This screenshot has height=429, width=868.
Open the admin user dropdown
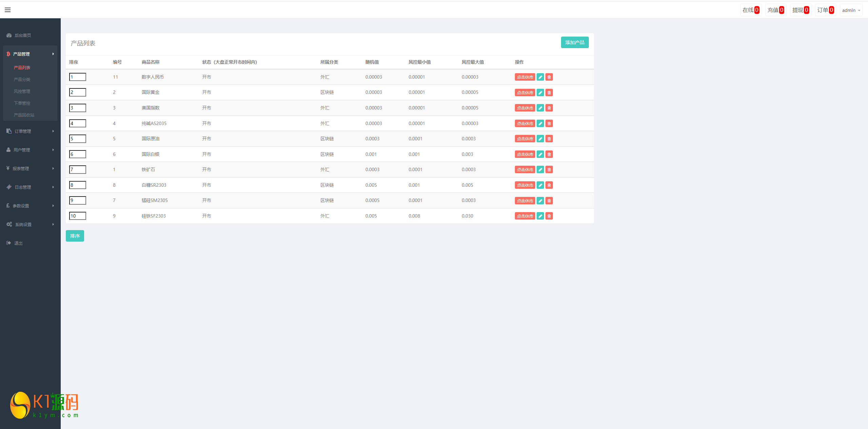point(851,10)
